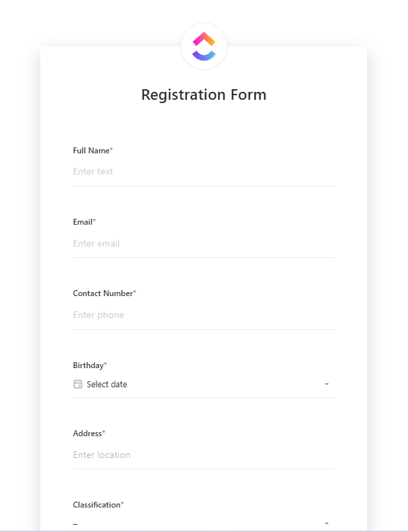Click the Enter location field under Address
The height and width of the screenshot is (532, 408).
coord(198,455)
